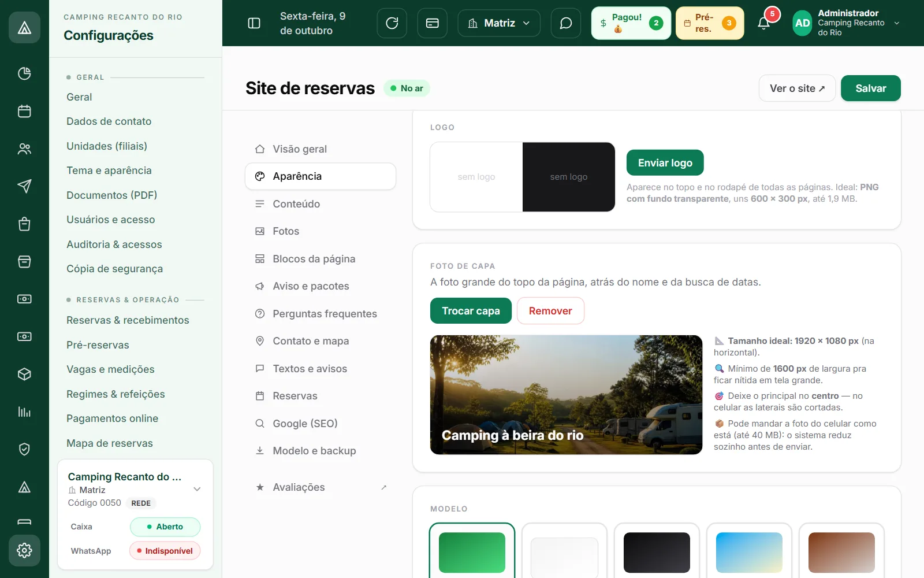Click the dark sem logo preview
Image resolution: width=924 pixels, height=578 pixels.
569,177
